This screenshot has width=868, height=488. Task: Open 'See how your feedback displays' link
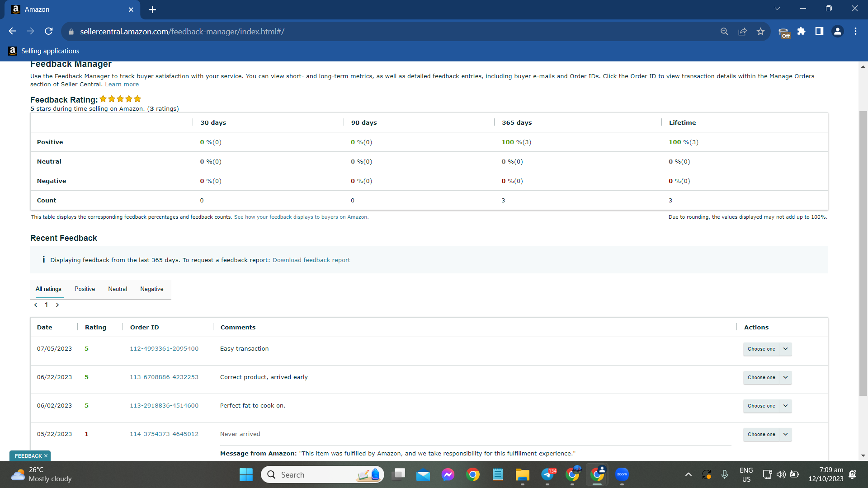[301, 217]
